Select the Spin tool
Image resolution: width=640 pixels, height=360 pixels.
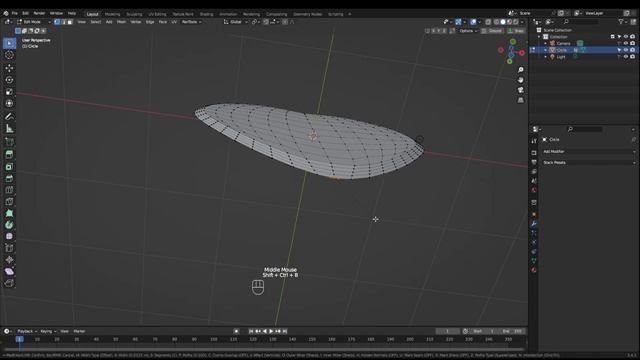[9, 225]
